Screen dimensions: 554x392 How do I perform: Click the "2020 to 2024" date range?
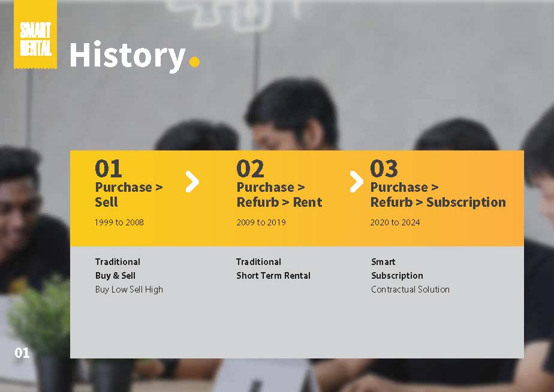coord(395,222)
